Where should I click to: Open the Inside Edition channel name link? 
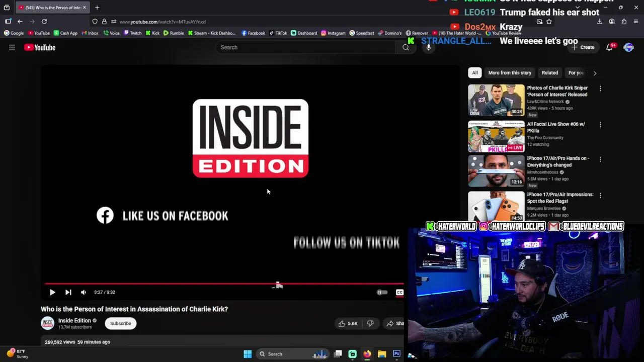pyautogui.click(x=74, y=321)
